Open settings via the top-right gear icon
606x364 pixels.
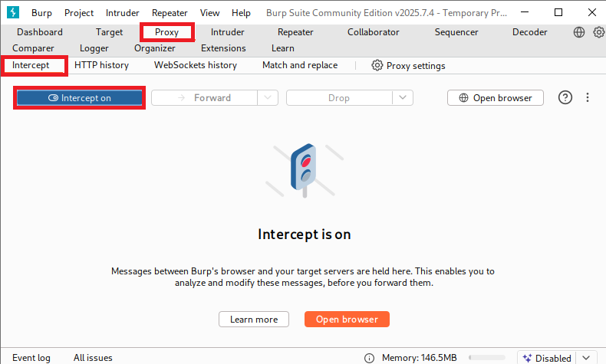coord(598,32)
